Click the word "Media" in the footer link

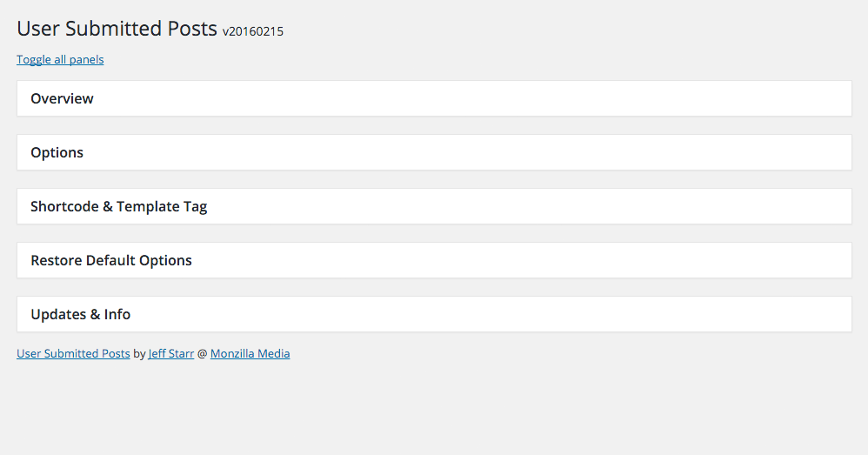[x=274, y=354]
